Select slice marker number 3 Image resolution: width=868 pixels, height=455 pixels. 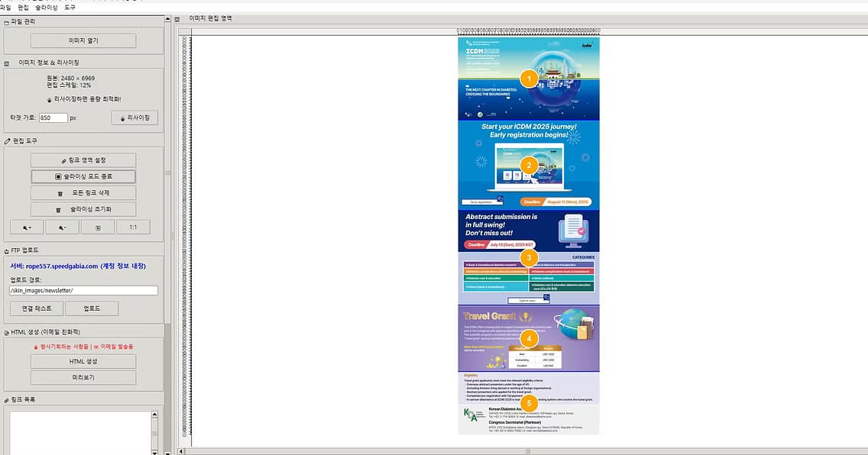pyautogui.click(x=529, y=257)
